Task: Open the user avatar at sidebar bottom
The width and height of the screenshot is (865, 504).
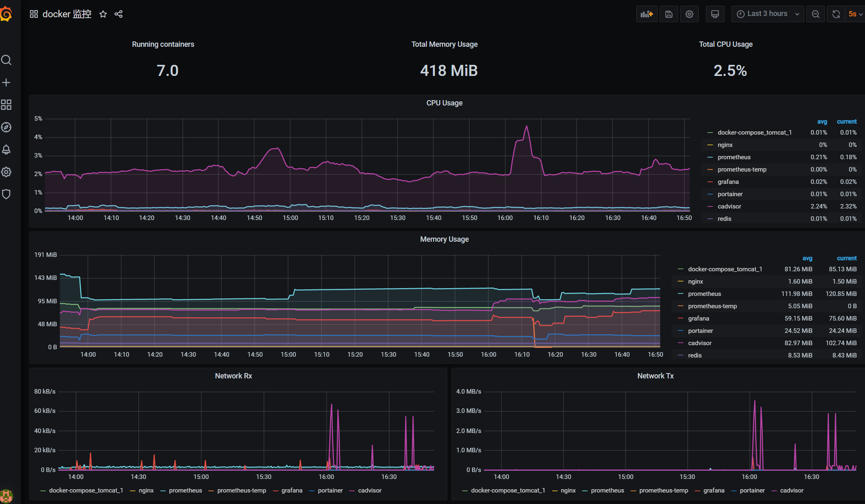Action: pyautogui.click(x=6, y=496)
